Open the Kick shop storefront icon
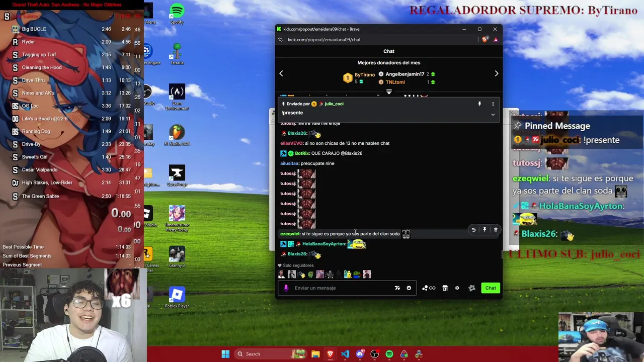Viewport: 644px width, 362px height. click(445, 288)
